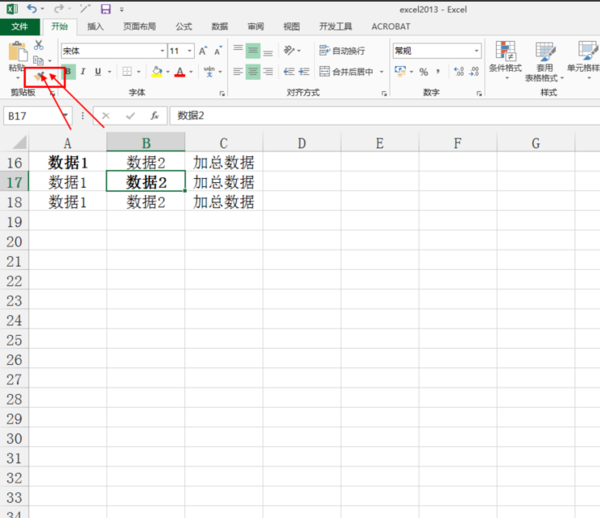Image resolution: width=600 pixels, height=518 pixels.
Task: Confirm formula bar entry with checkmark
Action: (130, 116)
